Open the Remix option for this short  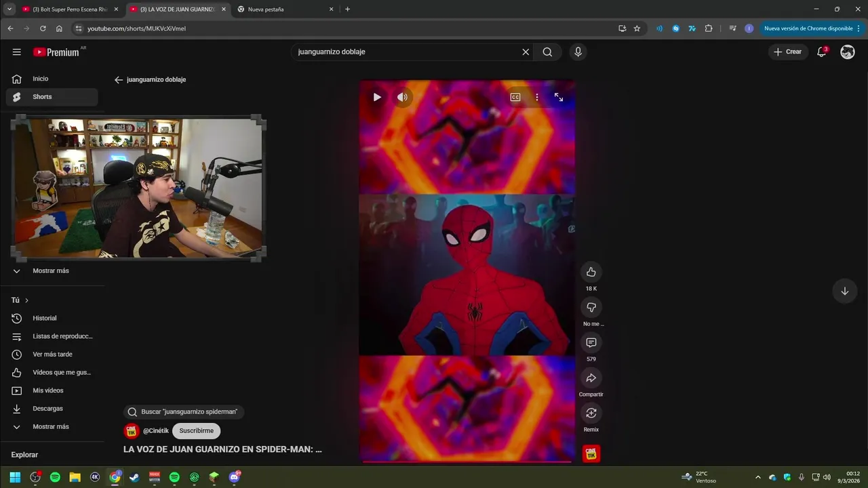(x=591, y=413)
